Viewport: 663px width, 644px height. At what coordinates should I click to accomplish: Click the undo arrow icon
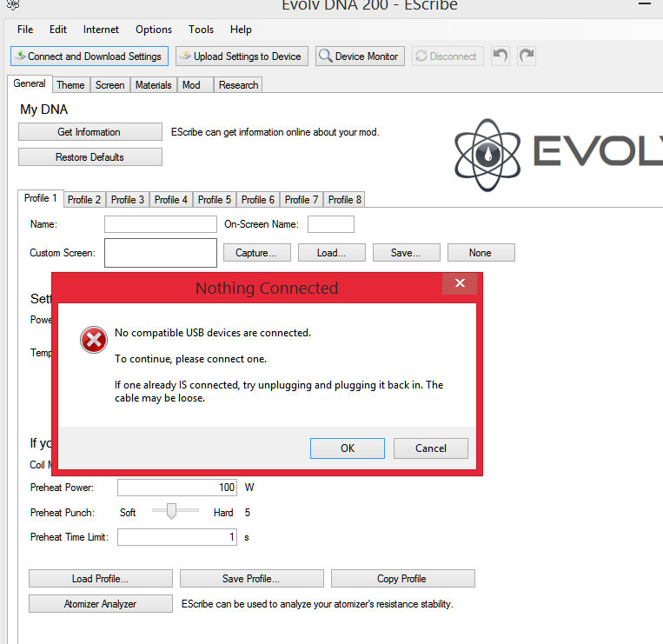coord(500,56)
